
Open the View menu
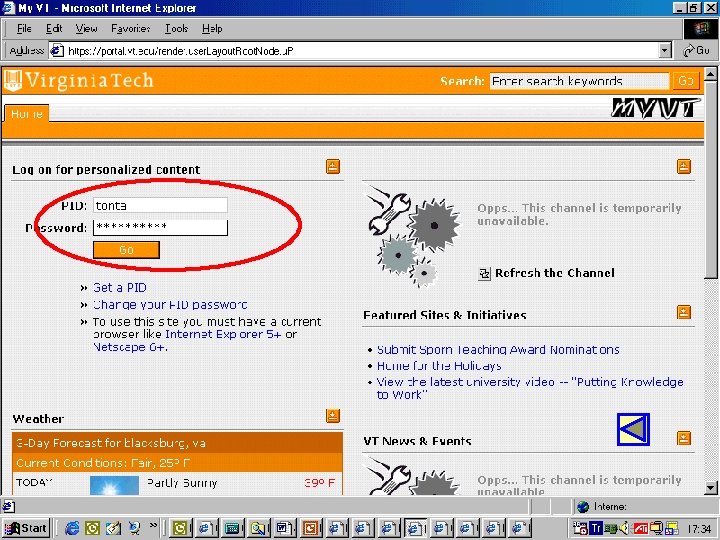coord(86,28)
